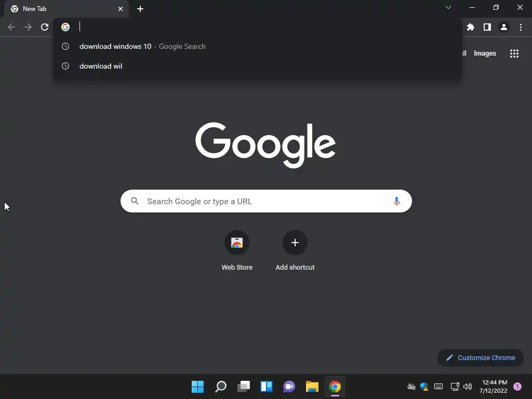
Task: Open File Explorer from taskbar
Action: [312, 387]
